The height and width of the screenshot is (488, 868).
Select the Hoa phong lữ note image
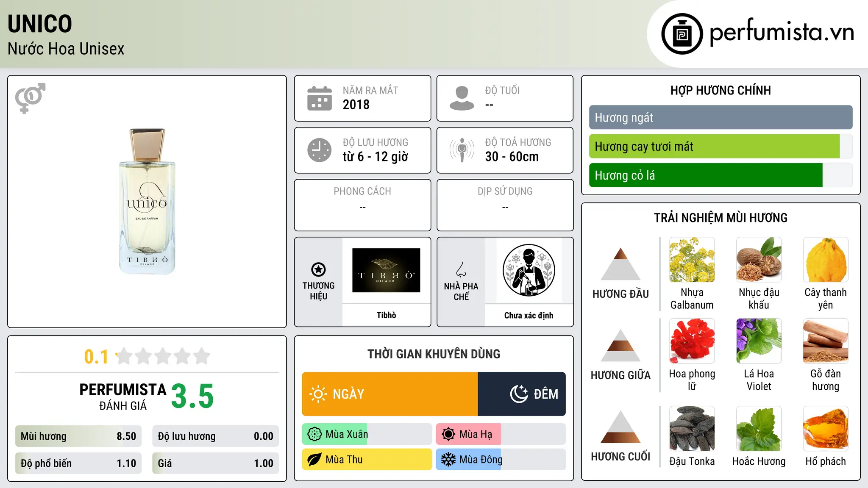tap(692, 341)
